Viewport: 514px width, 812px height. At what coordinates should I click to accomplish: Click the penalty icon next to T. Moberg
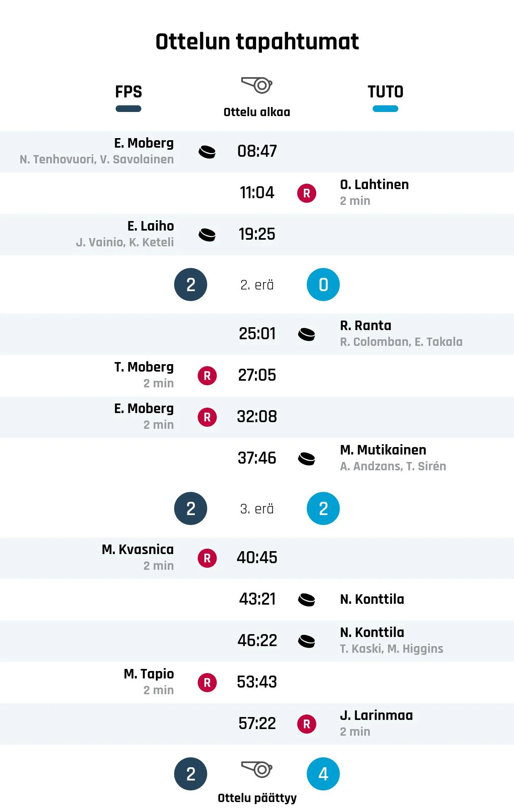pyautogui.click(x=207, y=376)
